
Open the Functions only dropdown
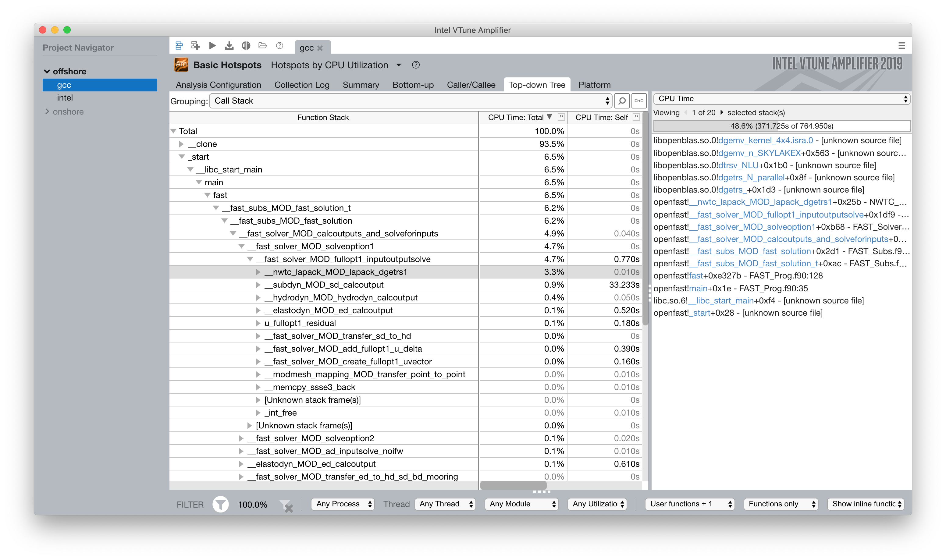[781, 504]
